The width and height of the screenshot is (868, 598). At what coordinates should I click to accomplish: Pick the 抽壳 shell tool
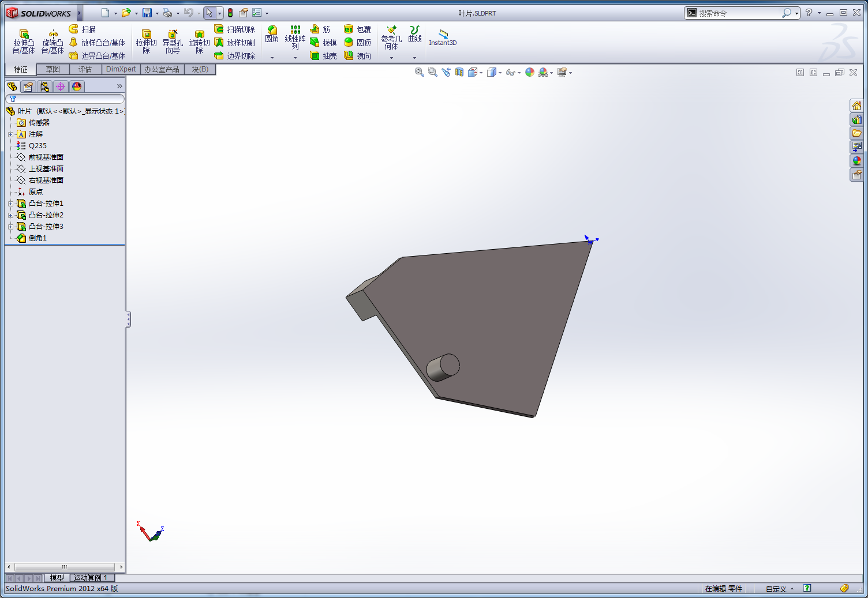(323, 56)
